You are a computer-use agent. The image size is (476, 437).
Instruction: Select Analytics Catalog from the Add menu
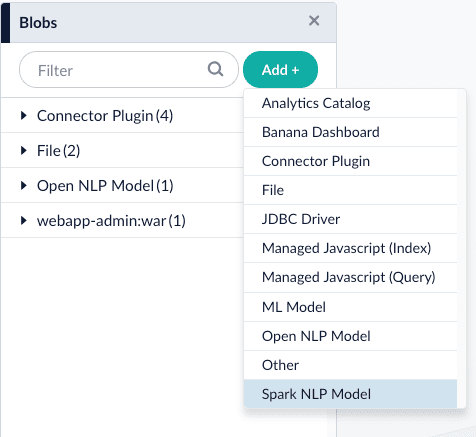pos(350,103)
